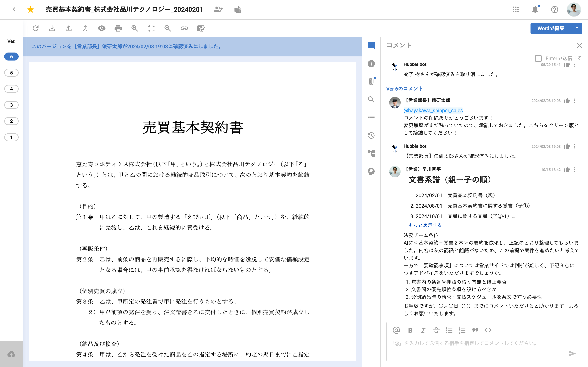
Task: Enable the Enterで送信する checkbox
Action: pyautogui.click(x=538, y=59)
